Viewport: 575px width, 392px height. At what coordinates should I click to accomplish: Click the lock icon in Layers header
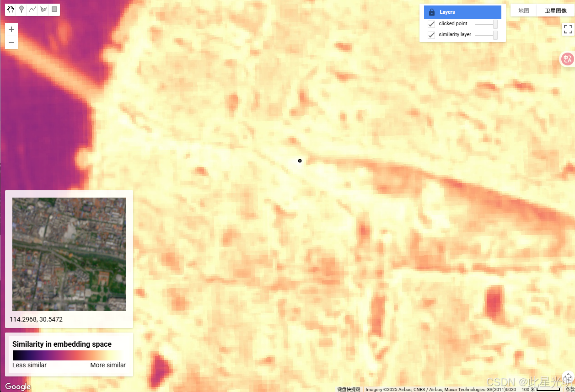tap(431, 12)
